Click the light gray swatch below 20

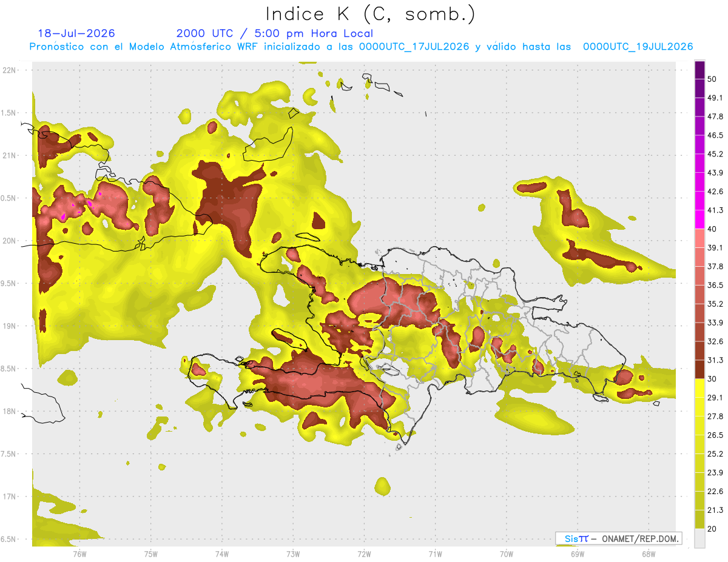(x=699, y=538)
